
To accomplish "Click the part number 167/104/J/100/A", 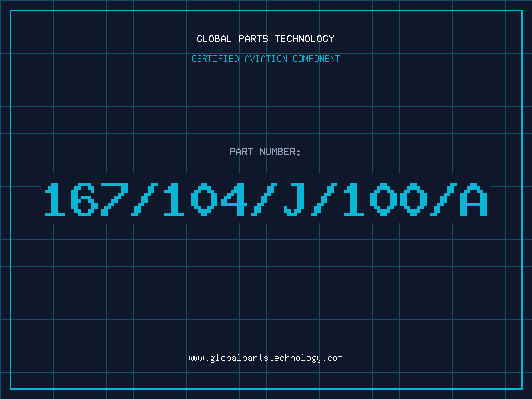I will 265,199.
